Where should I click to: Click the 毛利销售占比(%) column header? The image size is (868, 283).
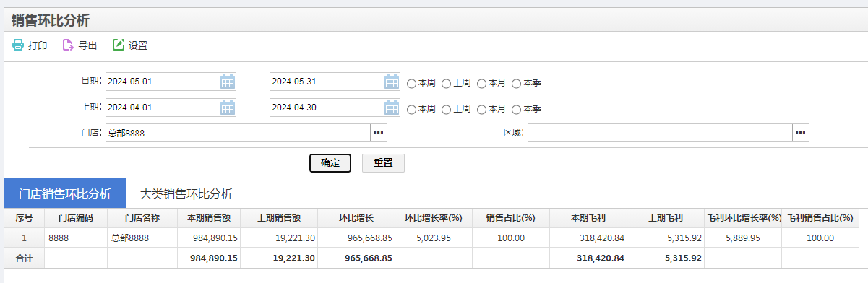click(820, 218)
